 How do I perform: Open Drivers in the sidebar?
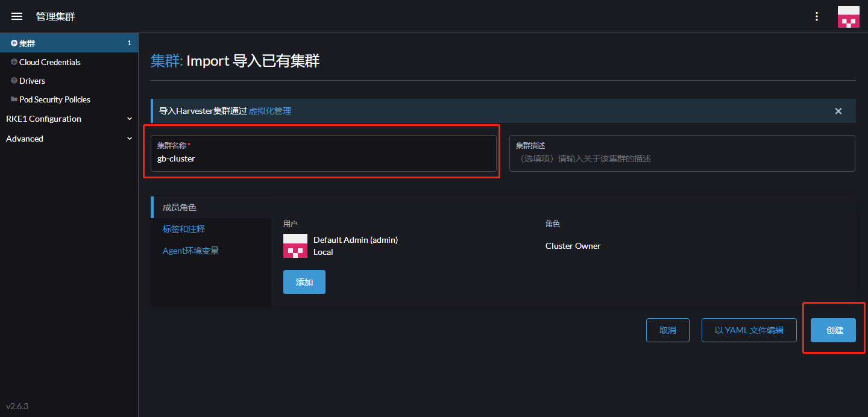click(x=69, y=81)
